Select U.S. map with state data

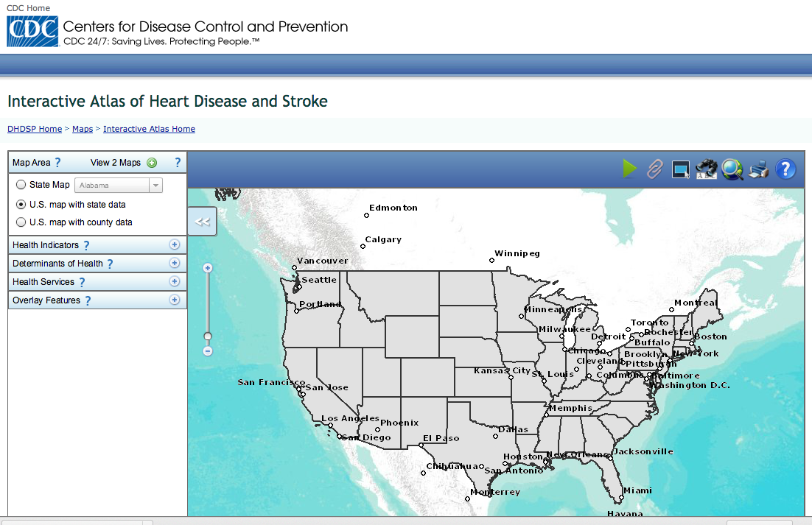coord(21,205)
